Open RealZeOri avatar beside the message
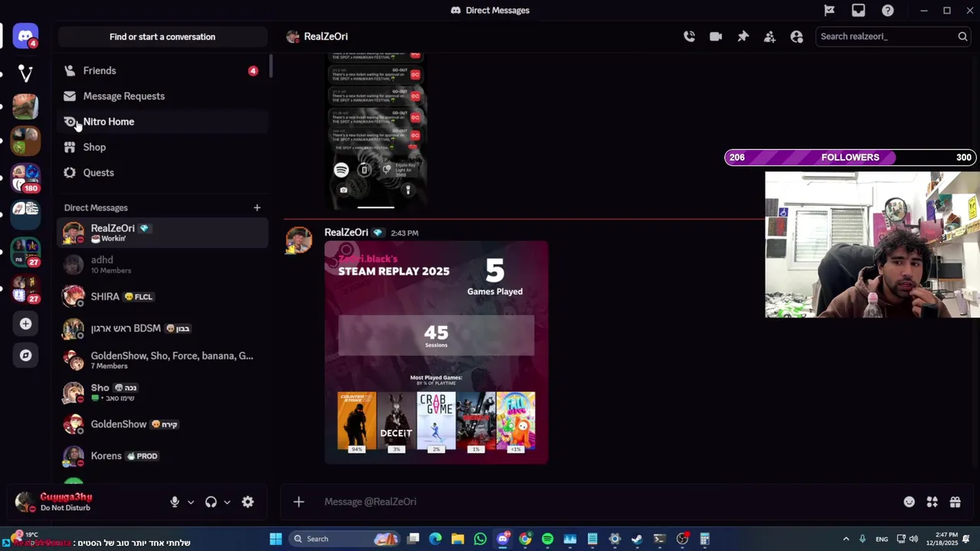This screenshot has height=551, width=980. coord(299,240)
